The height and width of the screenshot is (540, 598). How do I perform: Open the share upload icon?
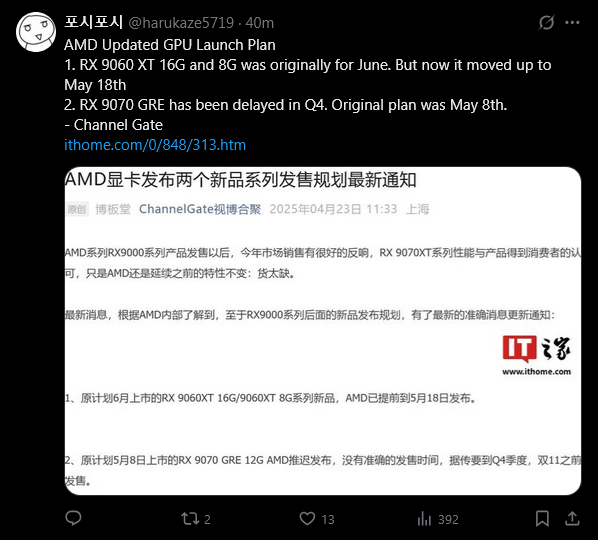tap(572, 518)
